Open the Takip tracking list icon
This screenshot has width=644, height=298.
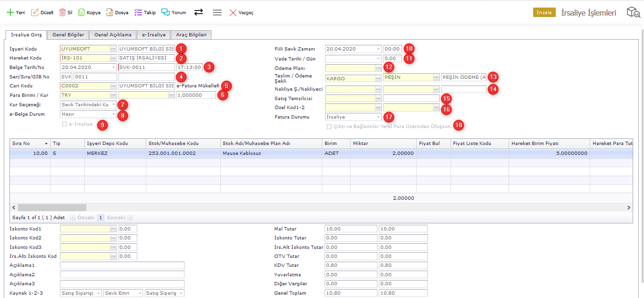coord(138,13)
